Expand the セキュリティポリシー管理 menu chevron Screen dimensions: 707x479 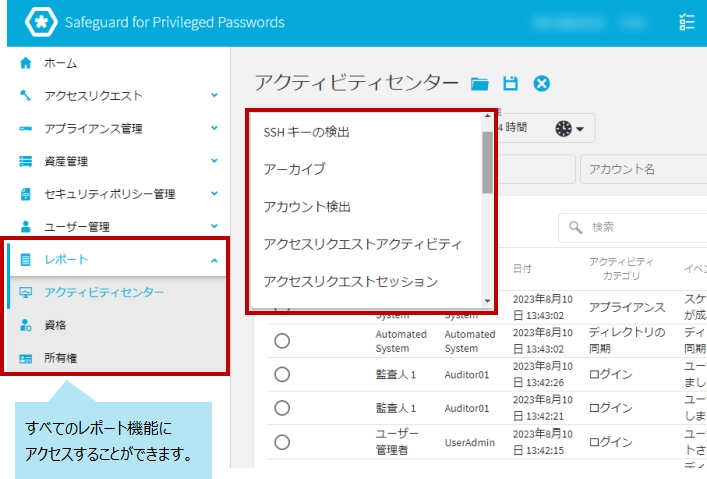[x=214, y=193]
